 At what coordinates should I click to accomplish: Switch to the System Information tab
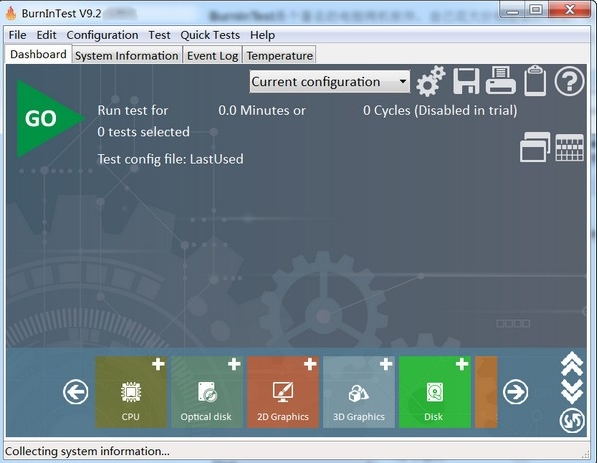point(127,56)
